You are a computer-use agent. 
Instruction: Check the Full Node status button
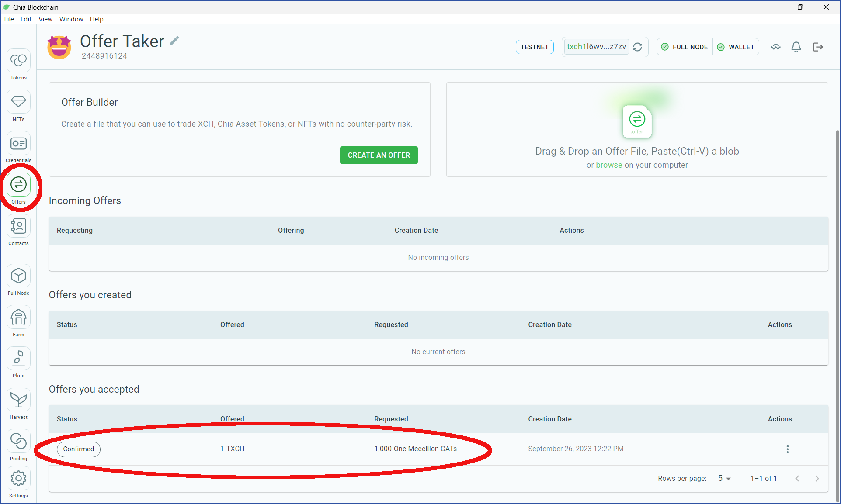click(685, 47)
